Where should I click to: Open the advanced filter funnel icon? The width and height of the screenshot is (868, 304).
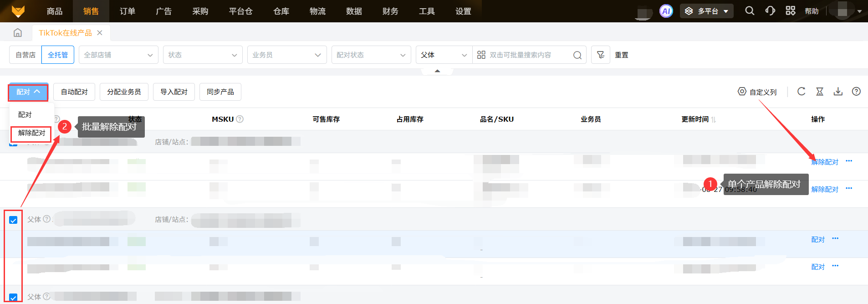[601, 55]
